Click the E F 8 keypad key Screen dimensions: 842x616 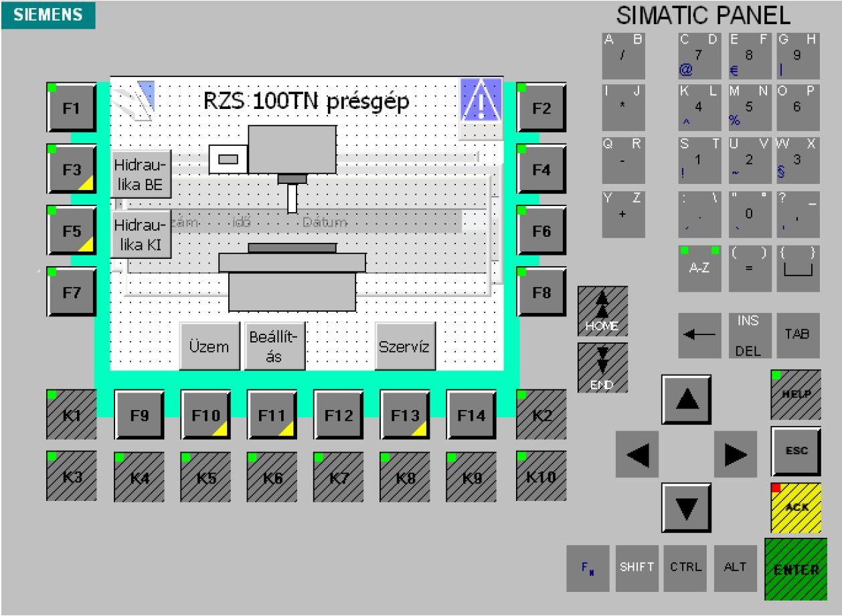click(x=750, y=56)
